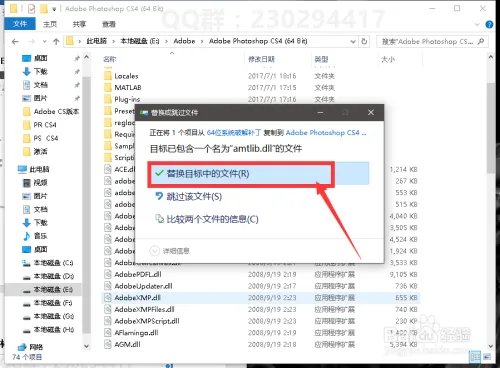500x368 pixels.
Task: Go up one folder level
Action: tap(56, 41)
